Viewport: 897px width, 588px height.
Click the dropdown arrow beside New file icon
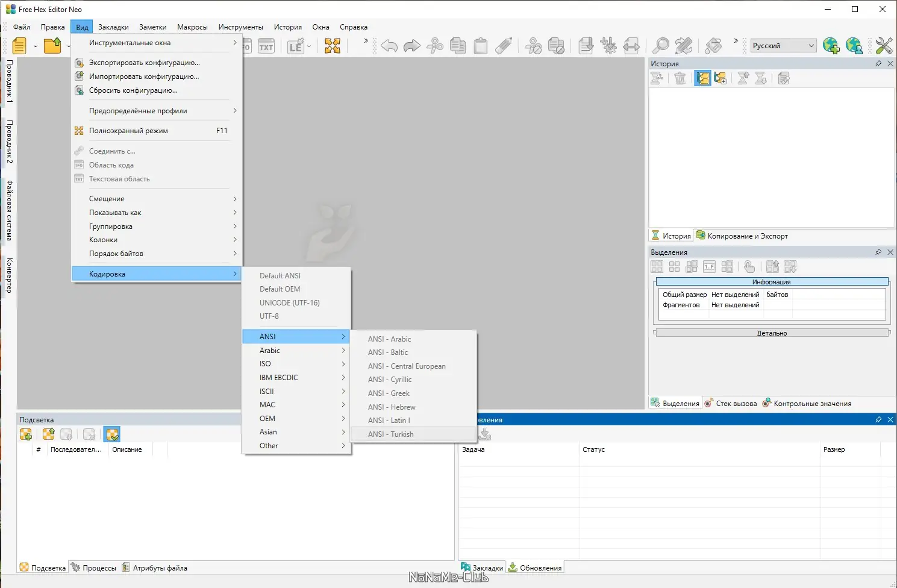(36, 46)
